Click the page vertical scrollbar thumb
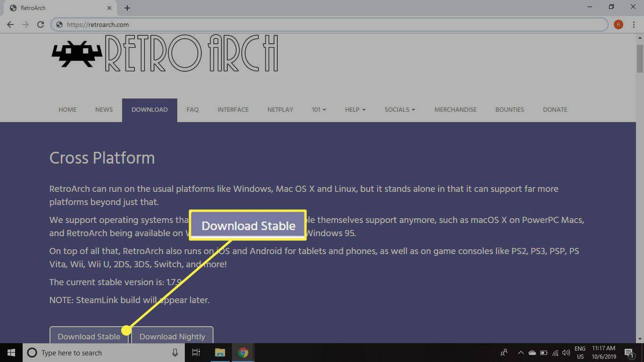 tap(640, 59)
